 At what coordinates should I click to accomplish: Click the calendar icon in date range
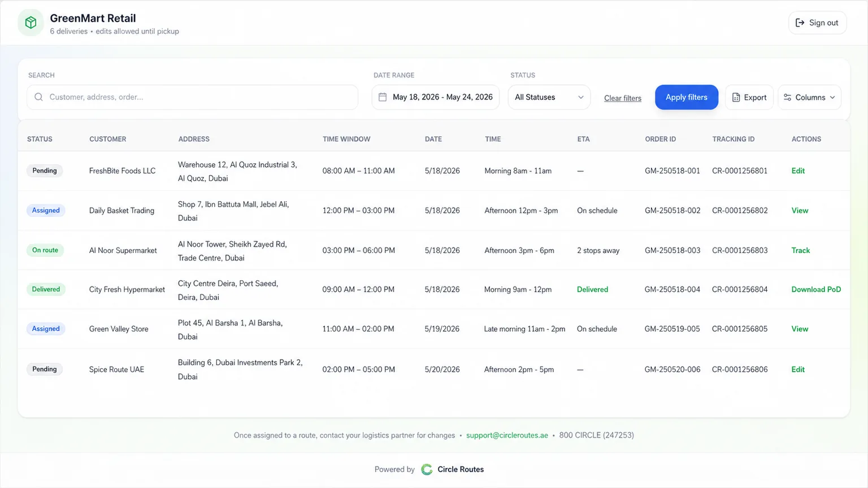383,97
